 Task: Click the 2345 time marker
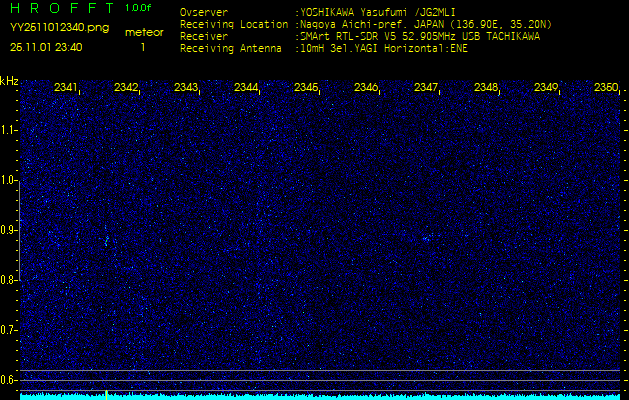click(x=306, y=88)
